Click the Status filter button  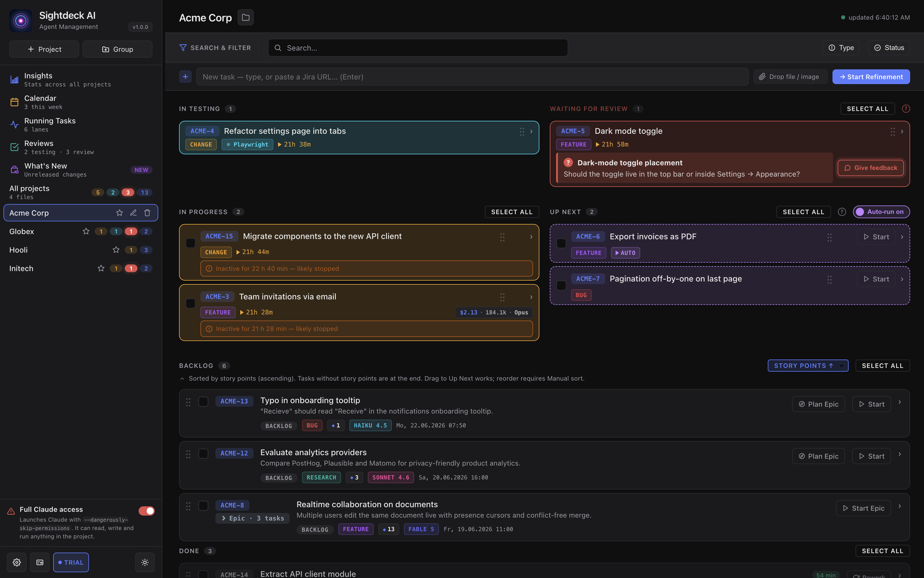tap(889, 48)
